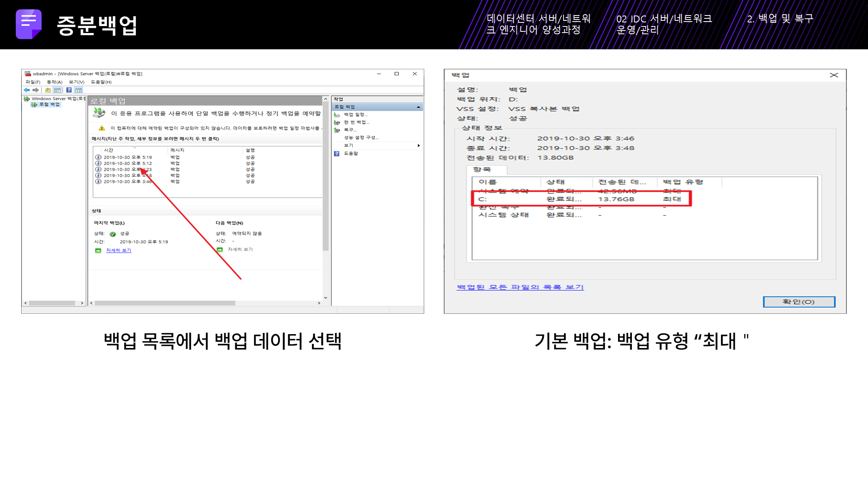This screenshot has width=868, height=489.
Task: Click the up-one-level folder toolbar icon
Action: point(48,90)
